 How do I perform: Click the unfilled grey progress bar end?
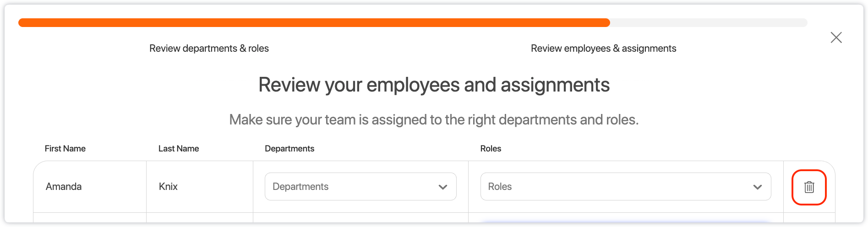pyautogui.click(x=708, y=23)
